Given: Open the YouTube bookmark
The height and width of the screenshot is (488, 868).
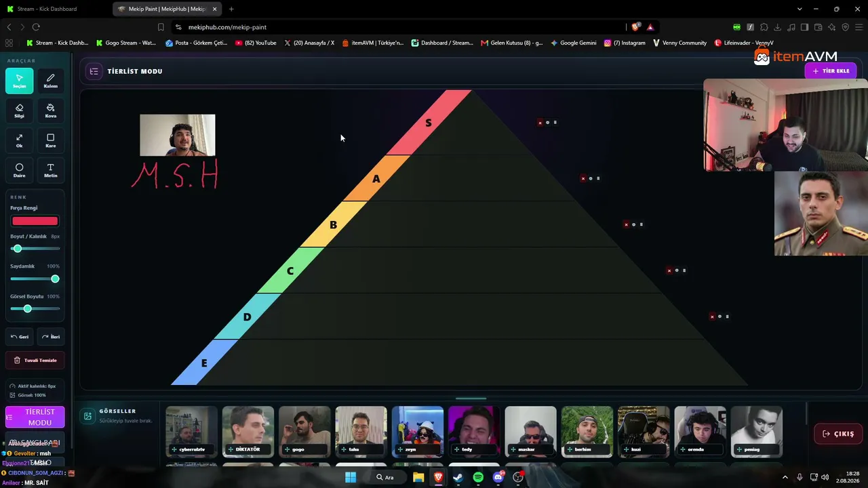Looking at the screenshot, I should tap(256, 43).
